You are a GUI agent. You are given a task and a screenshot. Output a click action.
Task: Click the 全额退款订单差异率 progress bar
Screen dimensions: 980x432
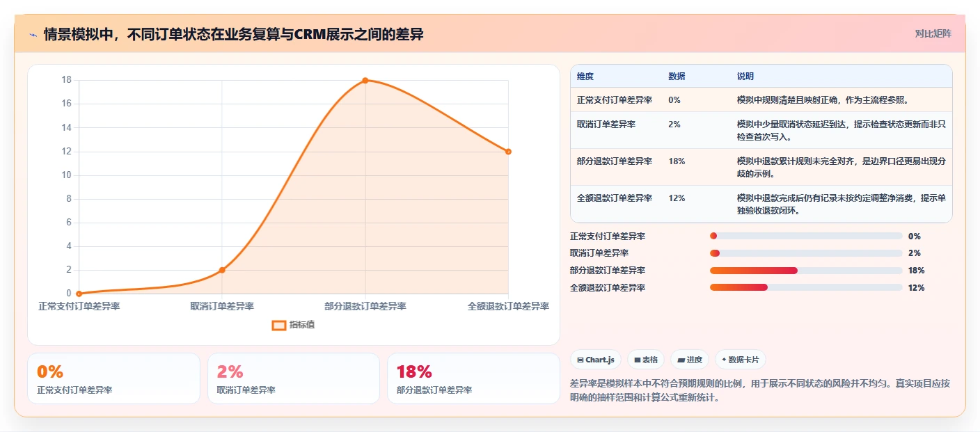[x=806, y=287]
